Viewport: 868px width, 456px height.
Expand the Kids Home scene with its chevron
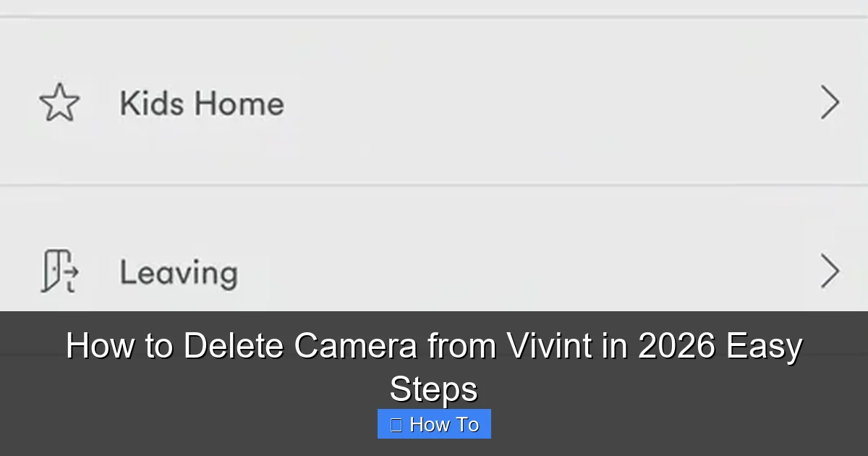coord(830,103)
